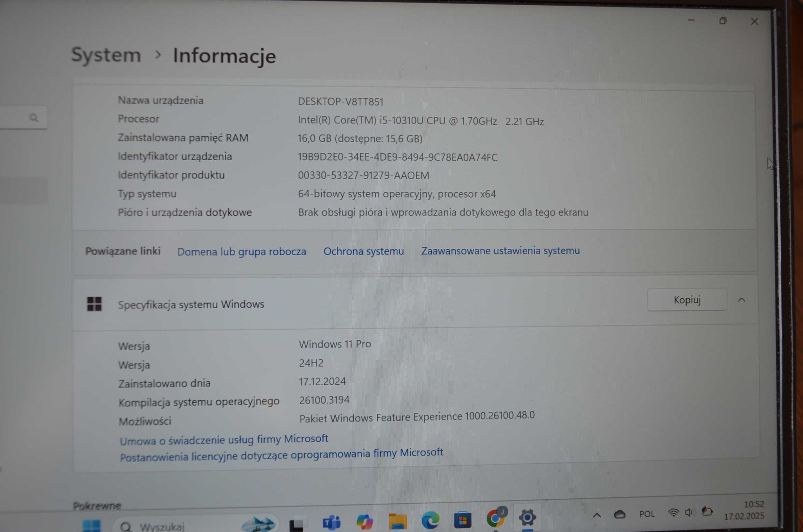Image resolution: width=803 pixels, height=532 pixels.
Task: Click the Kopiuj button for Windows specification
Action: pyautogui.click(x=687, y=300)
